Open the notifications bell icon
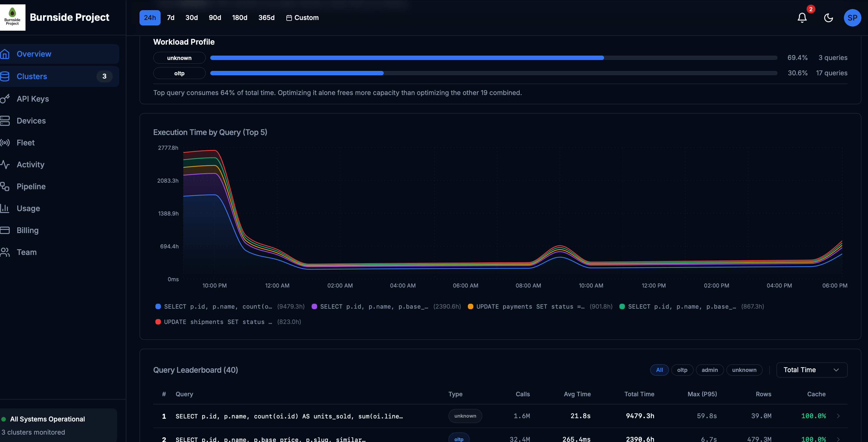The width and height of the screenshot is (868, 442). pos(802,18)
